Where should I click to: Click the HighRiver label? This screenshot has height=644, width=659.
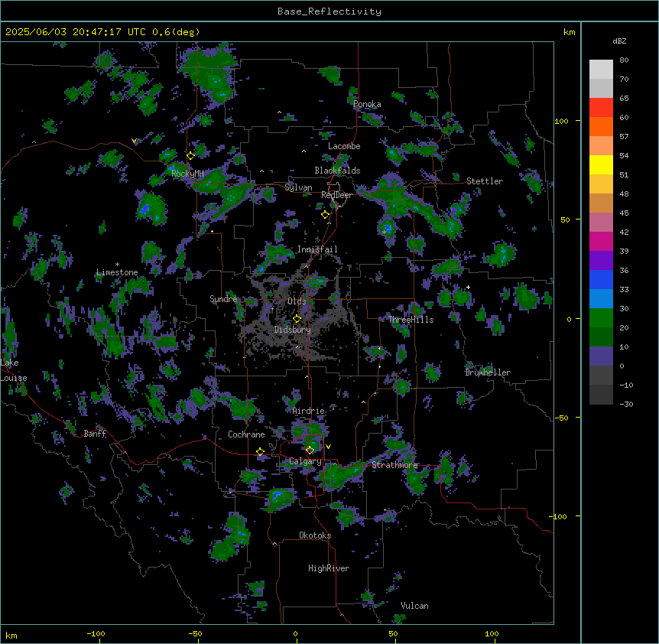(x=329, y=568)
